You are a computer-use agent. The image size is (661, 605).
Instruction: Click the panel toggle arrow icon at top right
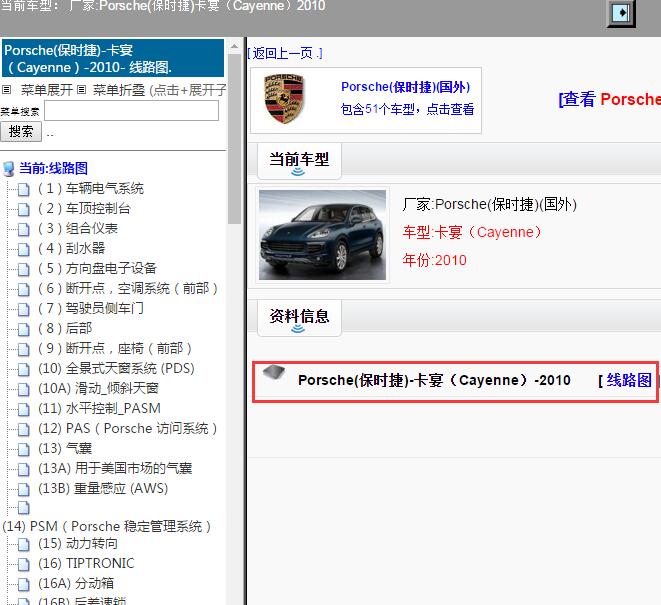pos(621,13)
